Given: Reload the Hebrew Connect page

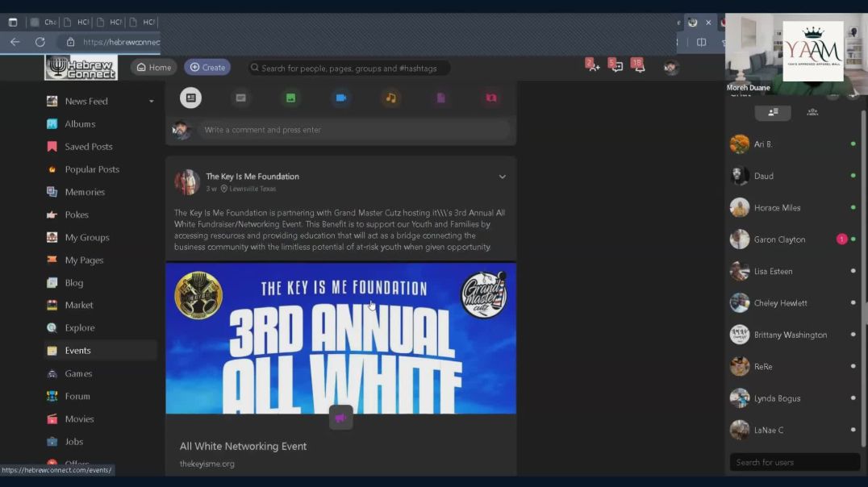Looking at the screenshot, I should 40,42.
